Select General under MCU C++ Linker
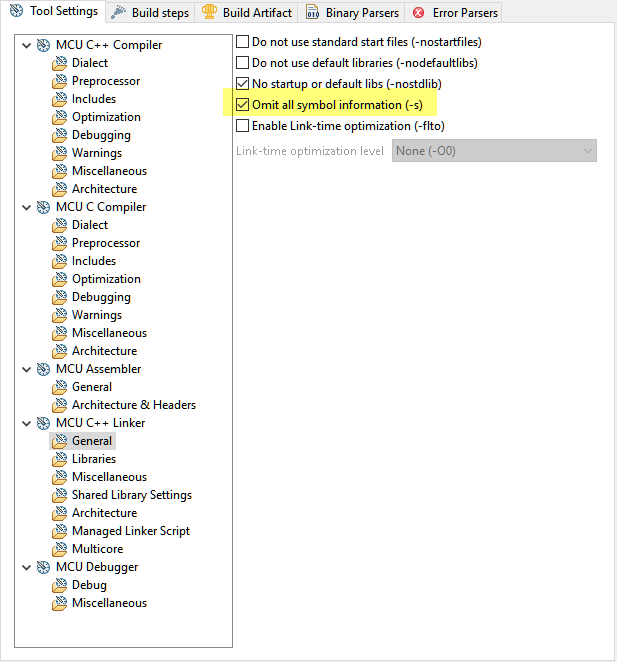The width and height of the screenshot is (617, 662). point(92,441)
